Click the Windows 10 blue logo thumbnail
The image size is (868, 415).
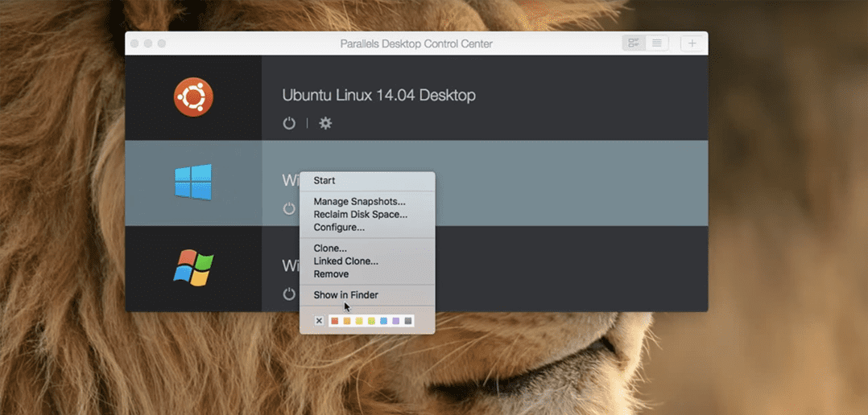coord(193,182)
